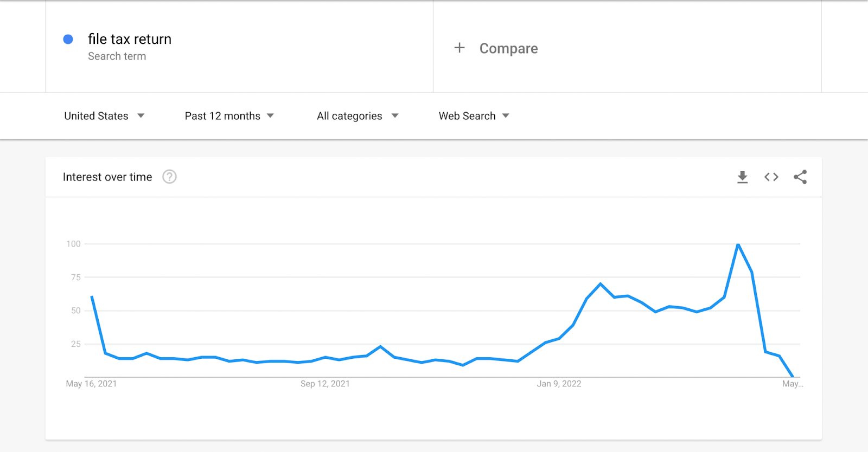Viewport: 868px width, 452px height.
Task: Click the Interest over time heading
Action: (107, 177)
